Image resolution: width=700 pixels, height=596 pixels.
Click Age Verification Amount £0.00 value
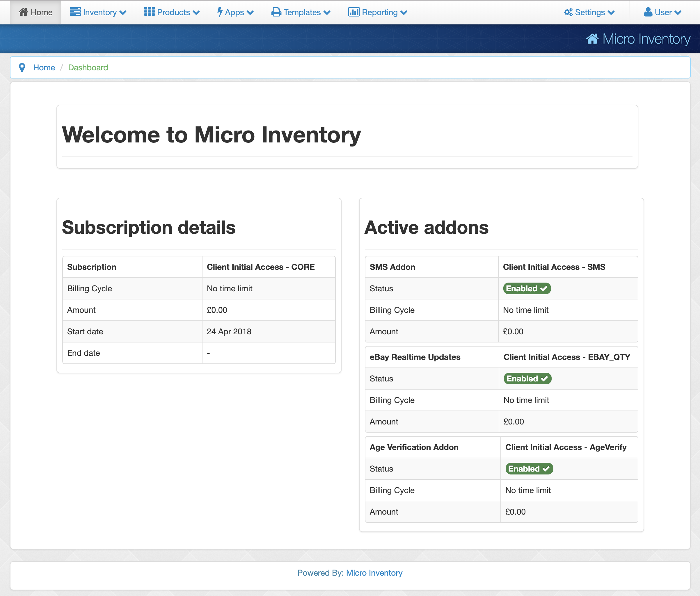516,512
